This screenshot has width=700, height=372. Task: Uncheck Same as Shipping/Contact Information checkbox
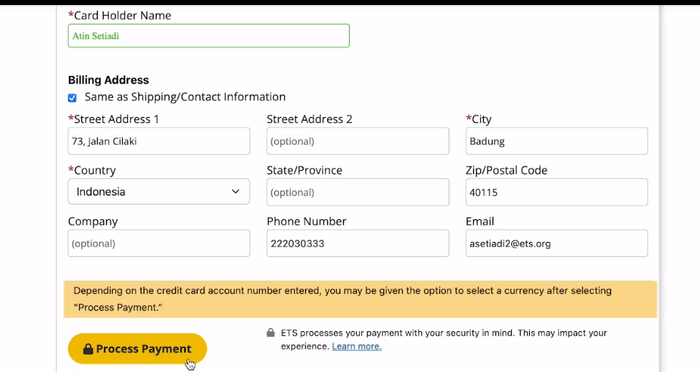72,98
